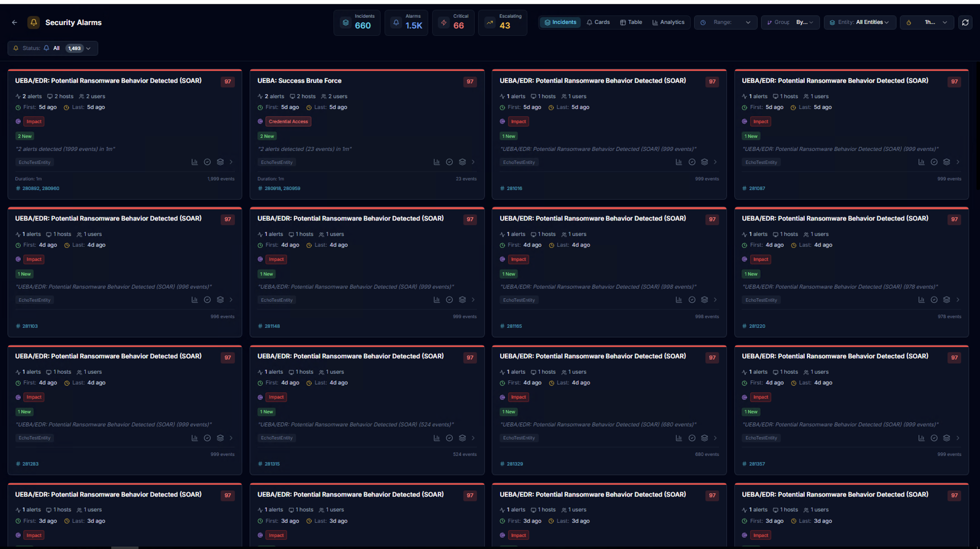The height and width of the screenshot is (549, 980).
Task: Click layers stack icon on incident 281087 card
Action: (947, 162)
